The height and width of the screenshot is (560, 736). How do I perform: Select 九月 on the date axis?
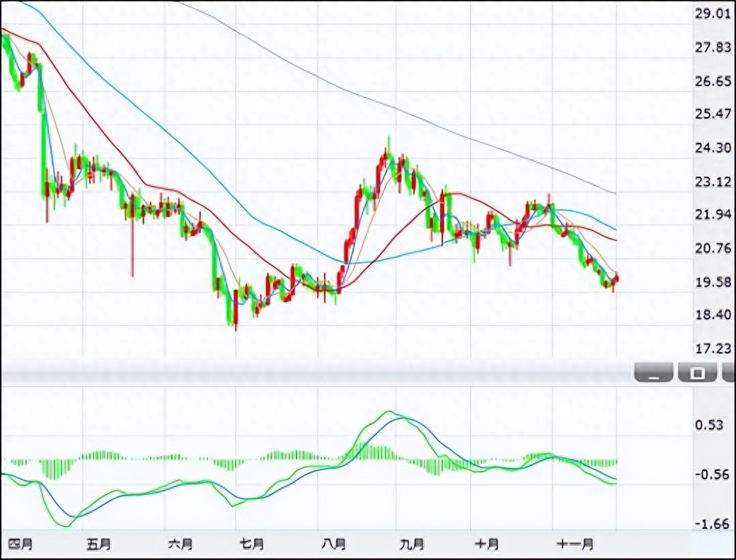(411, 544)
